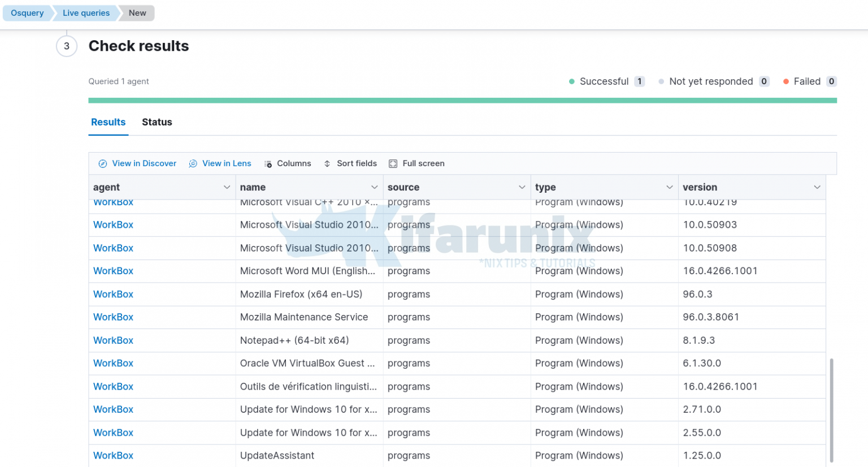Open the version column dropdown
Screen dimensions: 868x467
[x=817, y=187]
